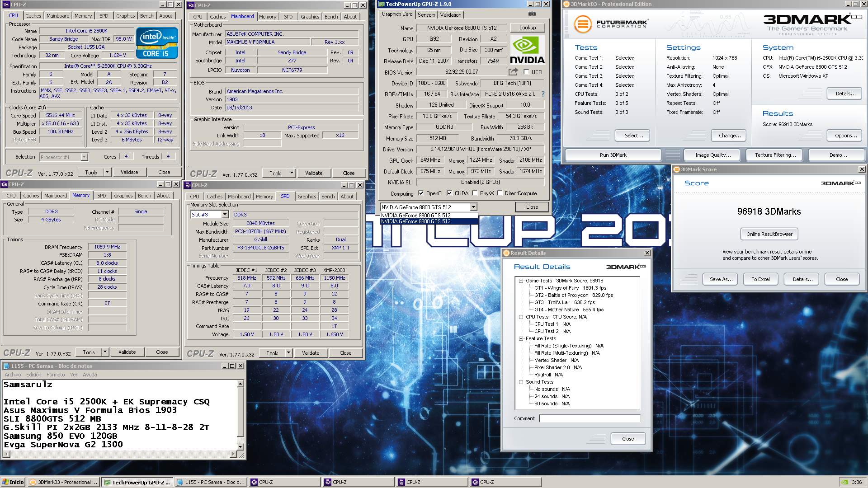This screenshot has width=868, height=488.
Task: Select the '60 sounds N/A' tree row
Action: click(x=552, y=404)
